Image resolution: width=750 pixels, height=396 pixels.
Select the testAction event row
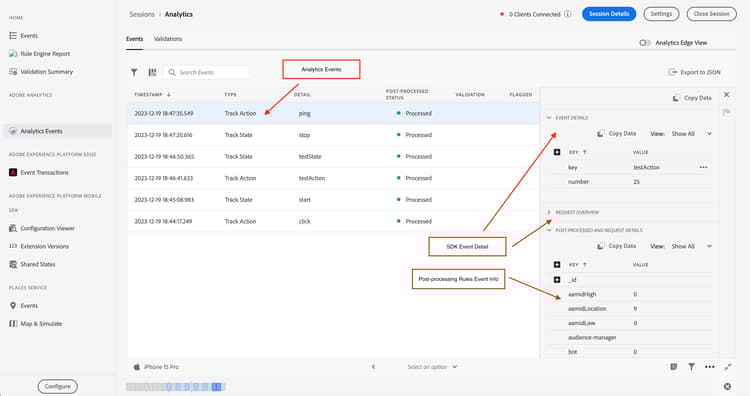click(333, 178)
